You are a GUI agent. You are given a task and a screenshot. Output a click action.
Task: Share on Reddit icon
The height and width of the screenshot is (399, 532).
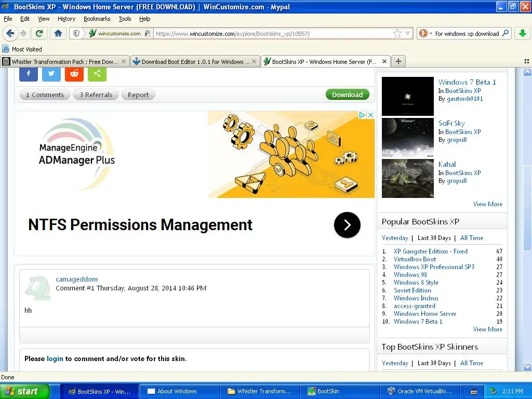[x=74, y=74]
